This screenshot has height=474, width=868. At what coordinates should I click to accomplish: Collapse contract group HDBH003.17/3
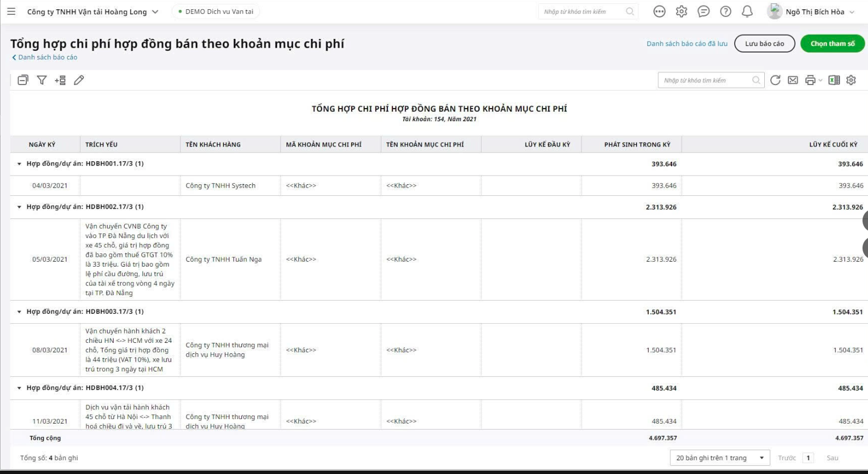[20, 312]
